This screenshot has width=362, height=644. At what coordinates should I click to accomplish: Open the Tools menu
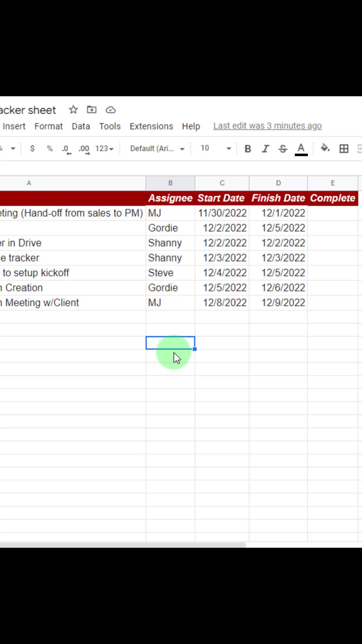(110, 126)
